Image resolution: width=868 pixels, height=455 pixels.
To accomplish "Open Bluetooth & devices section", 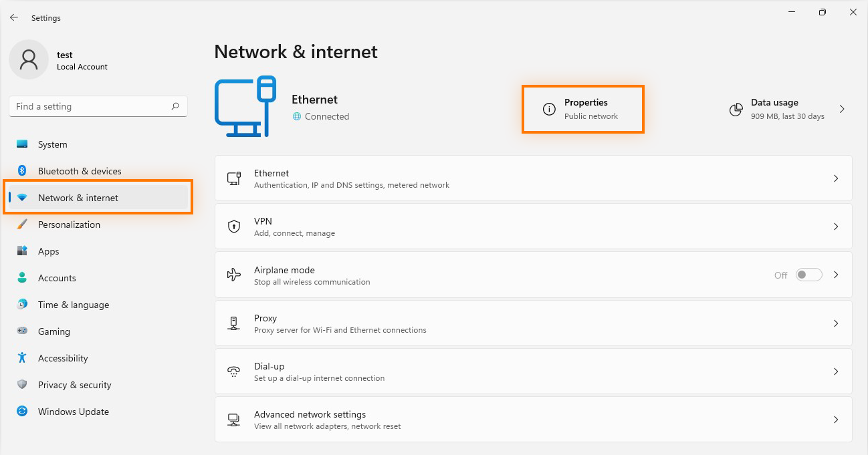I will click(x=80, y=171).
